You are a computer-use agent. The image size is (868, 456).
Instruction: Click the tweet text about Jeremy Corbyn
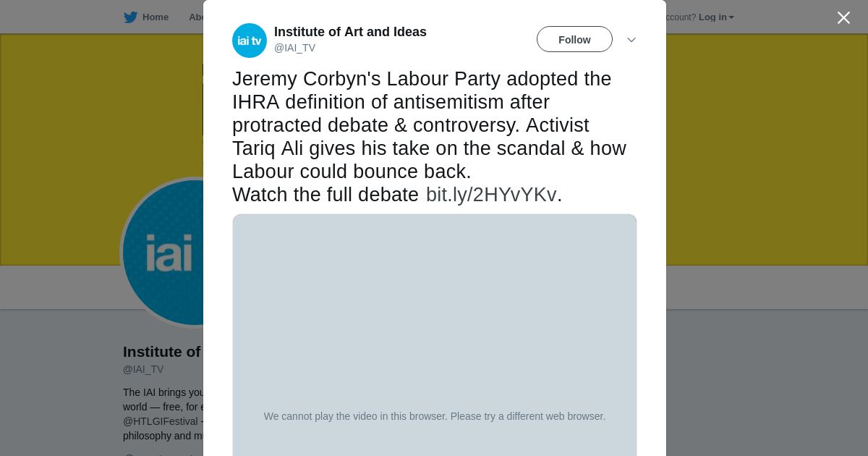[x=427, y=124]
